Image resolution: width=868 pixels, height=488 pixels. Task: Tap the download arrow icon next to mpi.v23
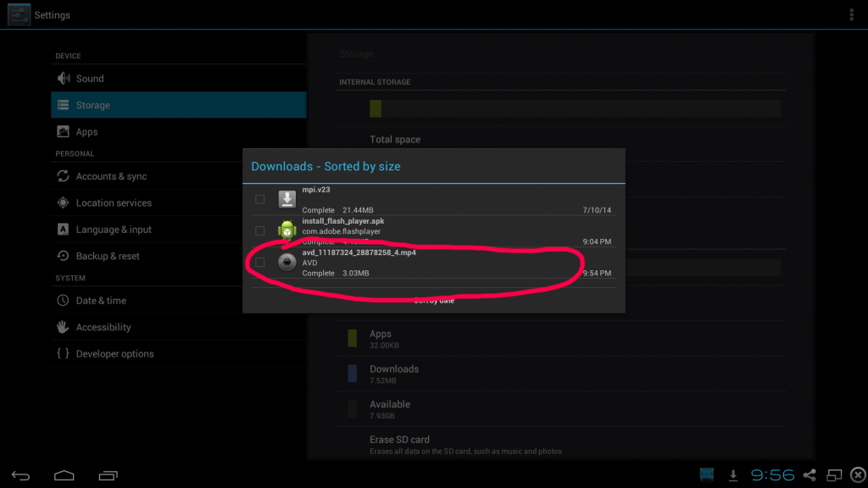point(287,199)
